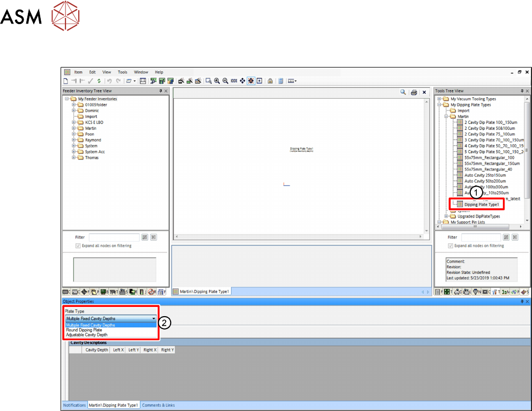Click the printer icon in center view
The height and width of the screenshot is (411, 532).
click(x=414, y=92)
